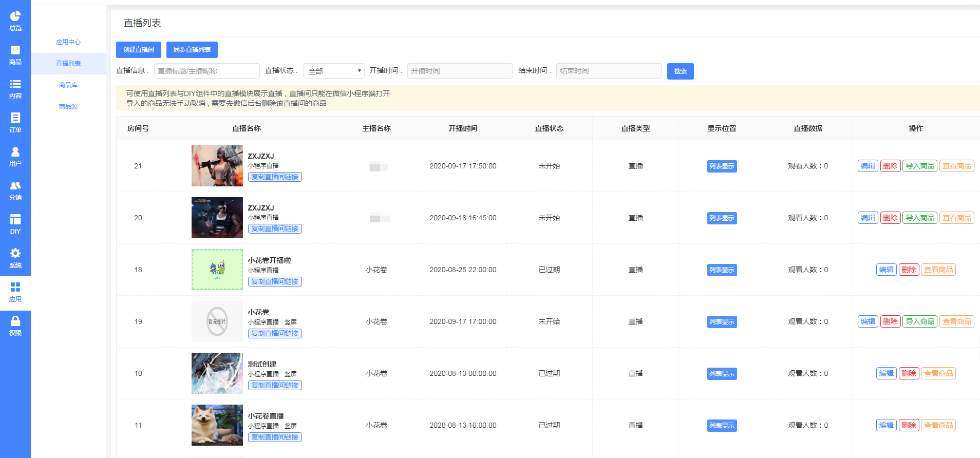Copy live room link for 测试创建
980x458 pixels.
click(x=275, y=385)
